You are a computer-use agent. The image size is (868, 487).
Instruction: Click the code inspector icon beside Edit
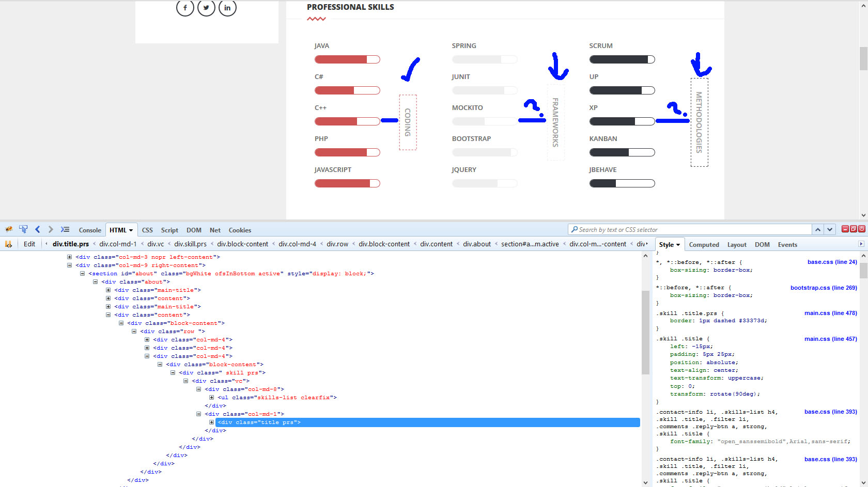point(9,244)
